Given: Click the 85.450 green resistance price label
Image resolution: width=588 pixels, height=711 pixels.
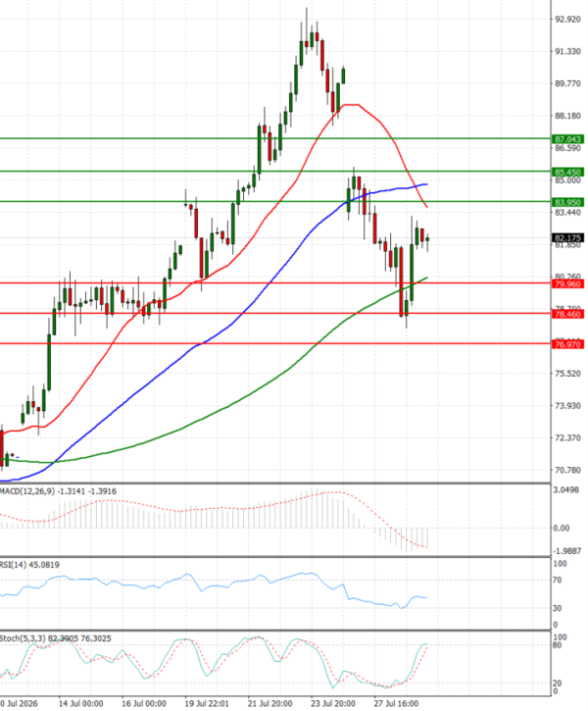Looking at the screenshot, I should [x=567, y=172].
